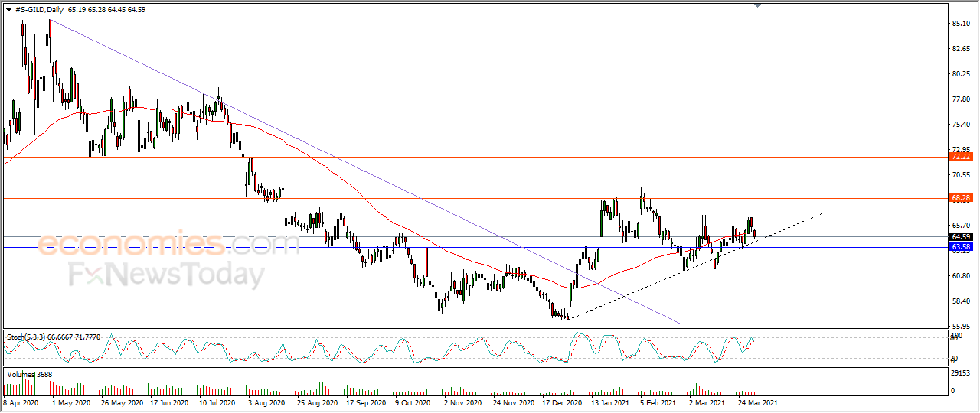
Task: Click the black 64.59 current price tag
Action: pyautogui.click(x=960, y=237)
